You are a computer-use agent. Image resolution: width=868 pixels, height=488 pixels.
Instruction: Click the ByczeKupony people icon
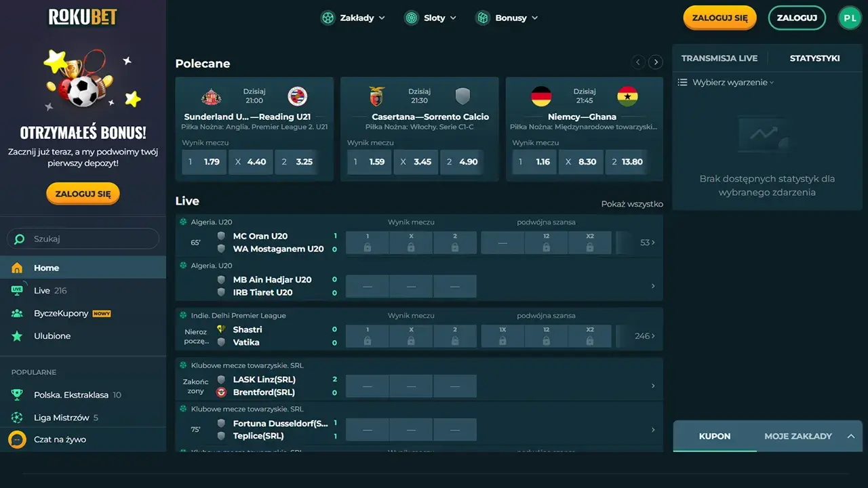click(x=18, y=313)
